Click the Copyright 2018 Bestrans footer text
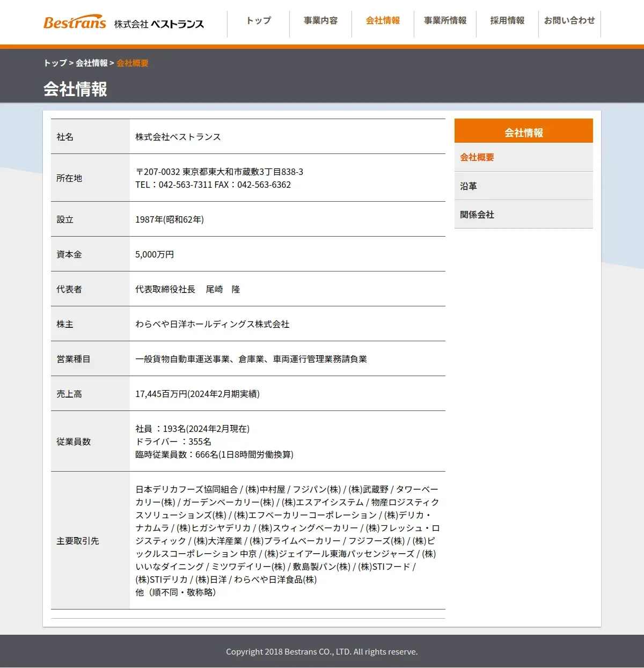The image size is (644, 668). pos(322,652)
